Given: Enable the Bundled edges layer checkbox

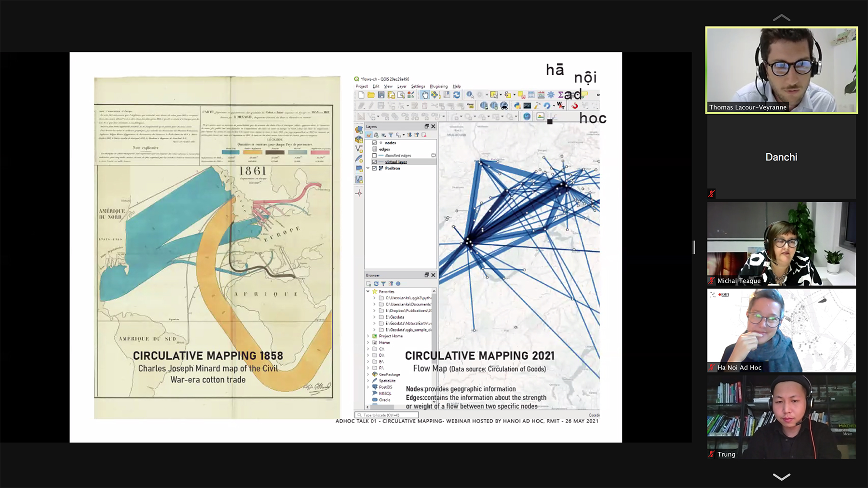Looking at the screenshot, I should (374, 156).
